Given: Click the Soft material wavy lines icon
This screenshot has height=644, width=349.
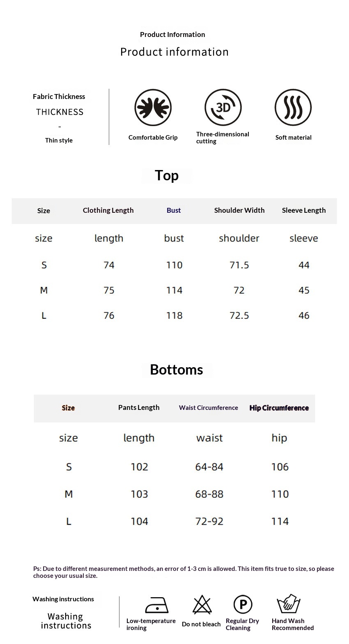Looking at the screenshot, I should (293, 107).
